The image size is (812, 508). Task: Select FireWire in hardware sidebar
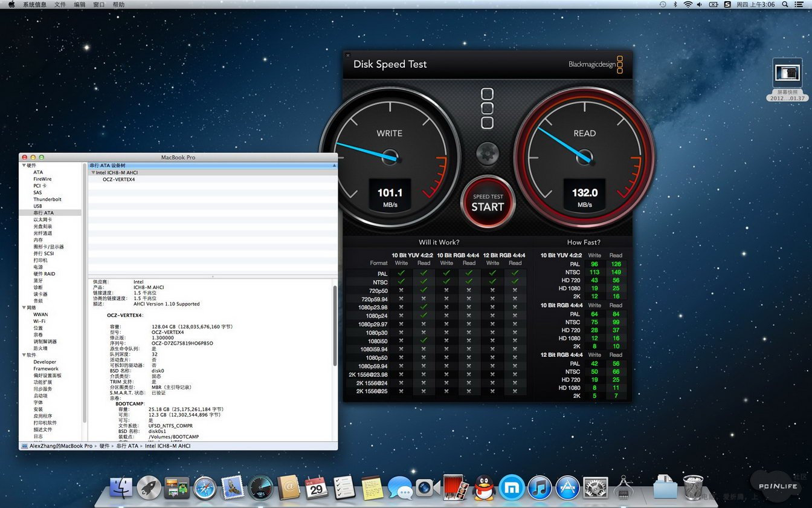(42, 179)
